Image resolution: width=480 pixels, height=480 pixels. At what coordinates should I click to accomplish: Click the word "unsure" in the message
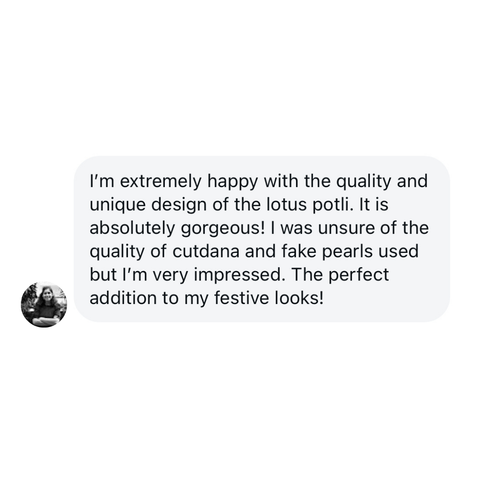click(347, 228)
